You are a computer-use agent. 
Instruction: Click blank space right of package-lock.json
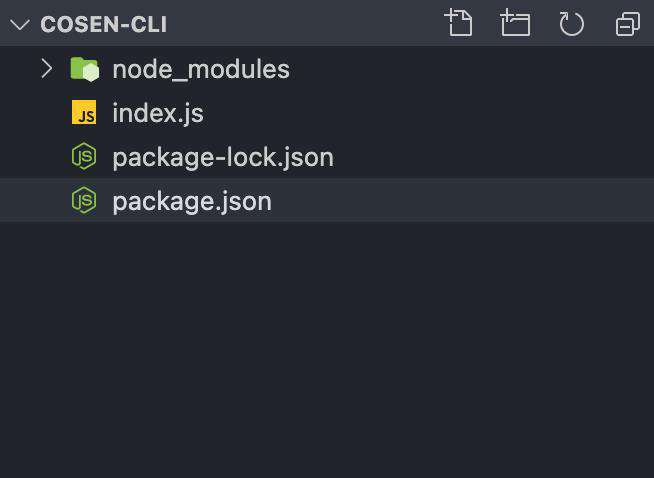coord(492,156)
